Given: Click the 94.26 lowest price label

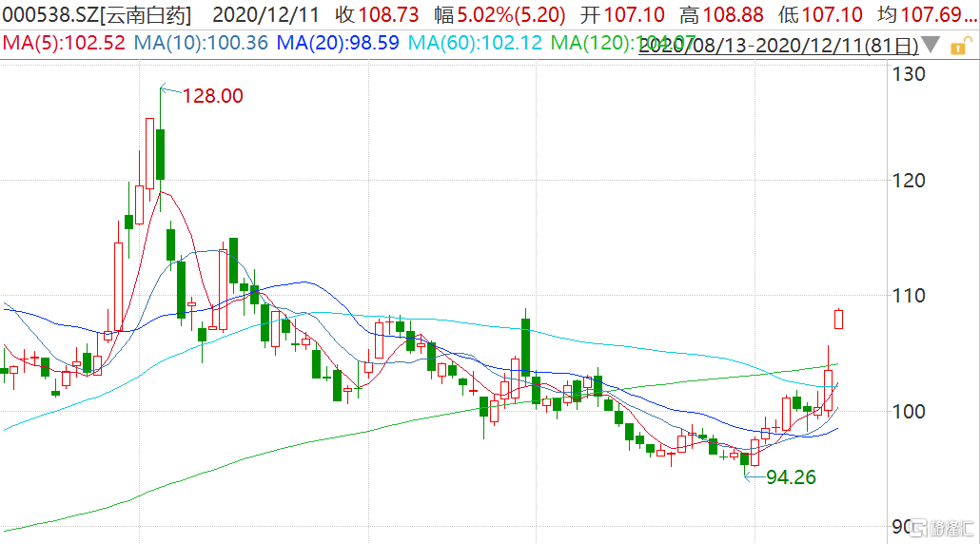Looking at the screenshot, I should (791, 477).
